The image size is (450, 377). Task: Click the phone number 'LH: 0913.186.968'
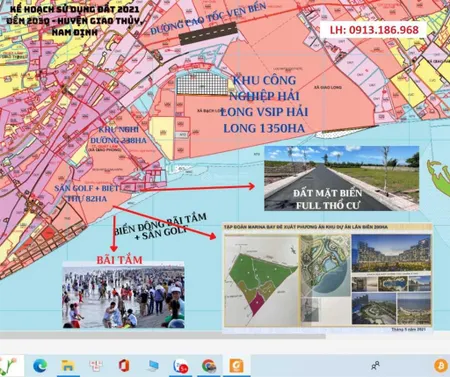click(374, 30)
